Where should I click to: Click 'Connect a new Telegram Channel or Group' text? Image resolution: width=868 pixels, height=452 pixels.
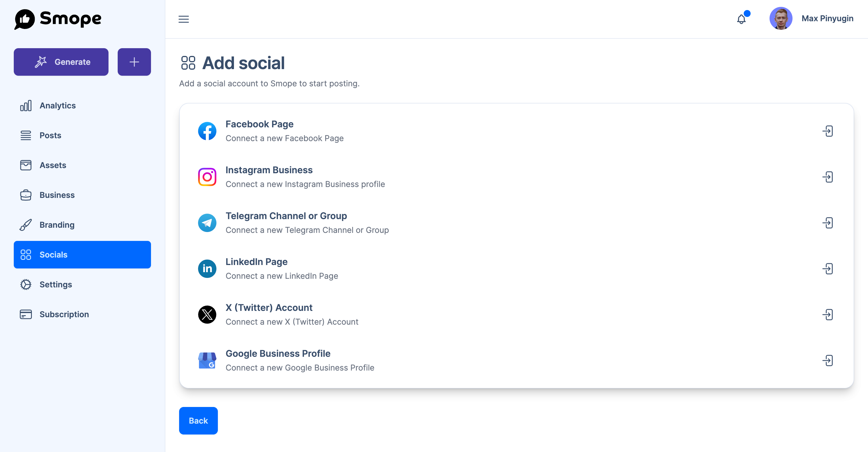coord(307,230)
